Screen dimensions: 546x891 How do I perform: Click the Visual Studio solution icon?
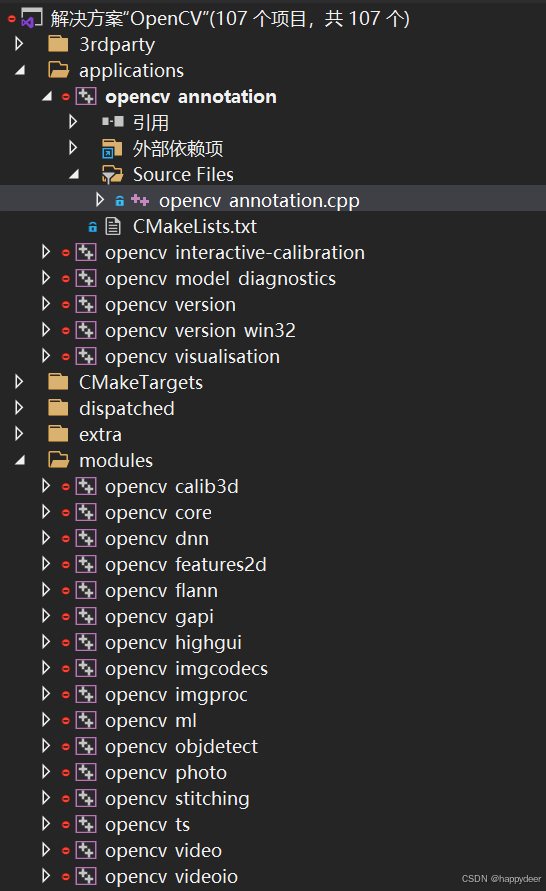click(x=31, y=19)
